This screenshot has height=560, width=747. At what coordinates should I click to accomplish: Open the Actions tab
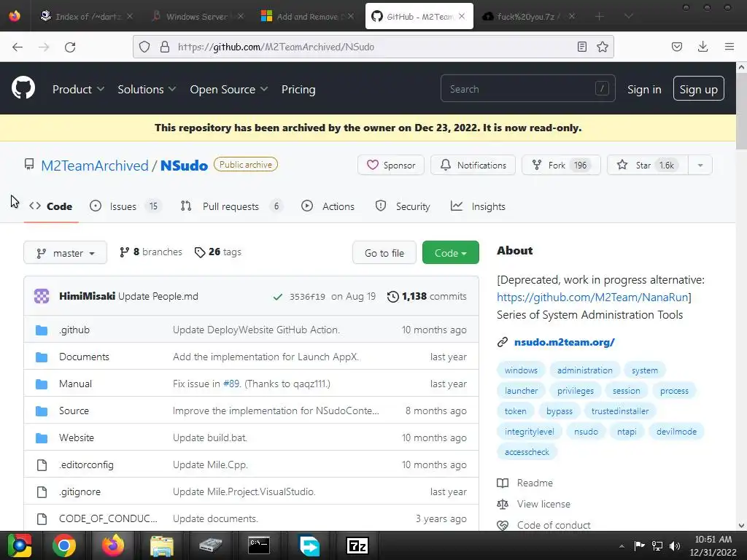pyautogui.click(x=328, y=206)
